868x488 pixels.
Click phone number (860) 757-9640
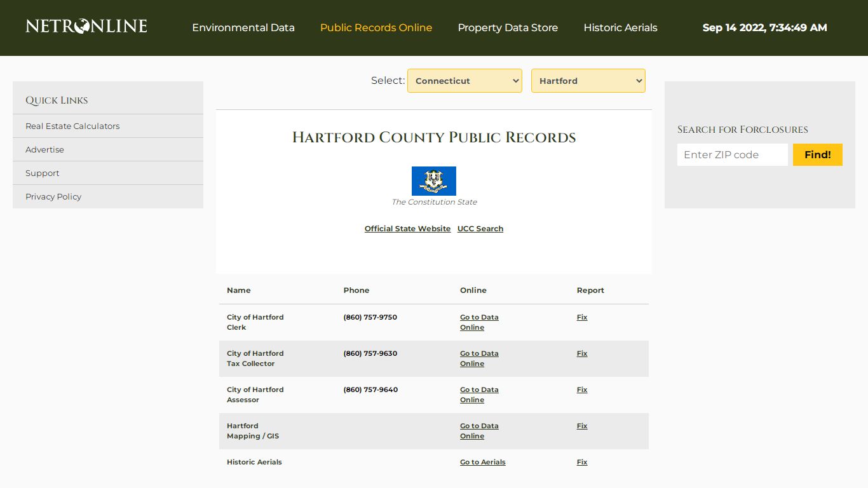(x=370, y=390)
